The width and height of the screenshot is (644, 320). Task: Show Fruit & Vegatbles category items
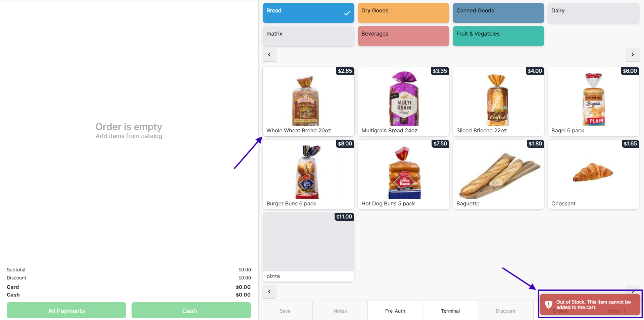click(498, 36)
